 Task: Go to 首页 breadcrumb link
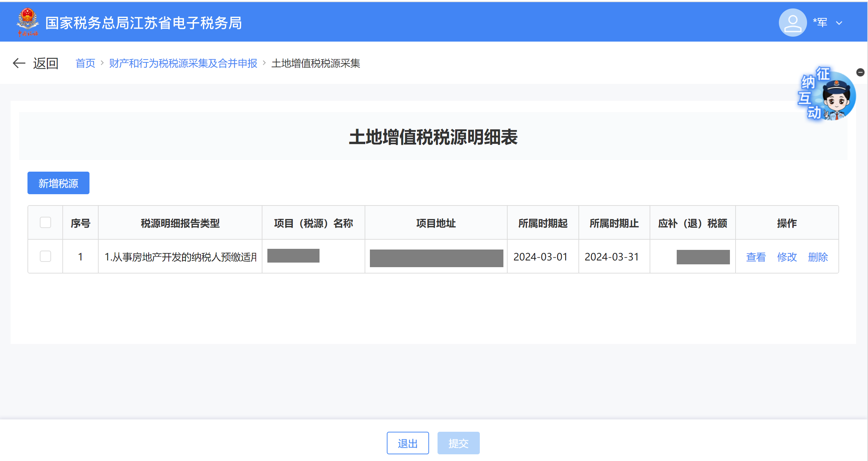[x=85, y=63]
